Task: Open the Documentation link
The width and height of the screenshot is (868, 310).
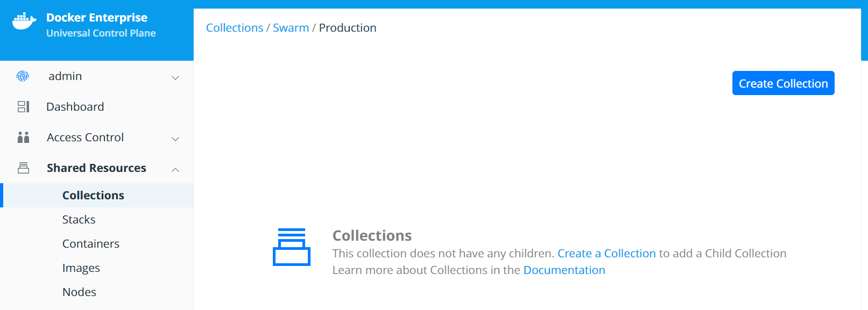Action: [564, 270]
